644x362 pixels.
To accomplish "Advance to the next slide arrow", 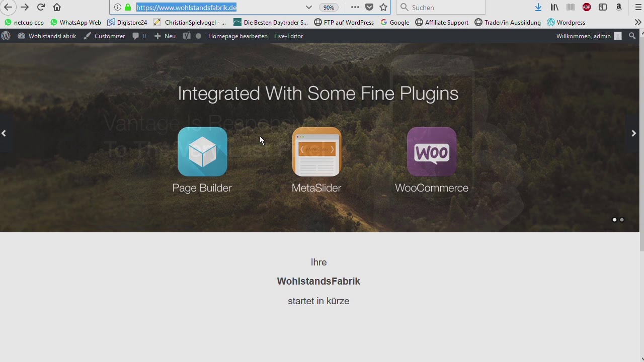I will click(633, 133).
